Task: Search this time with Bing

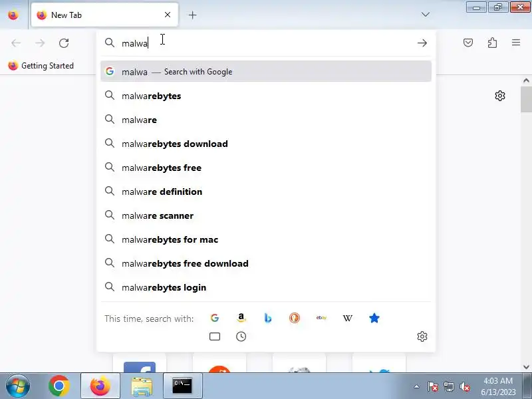Action: (268, 318)
